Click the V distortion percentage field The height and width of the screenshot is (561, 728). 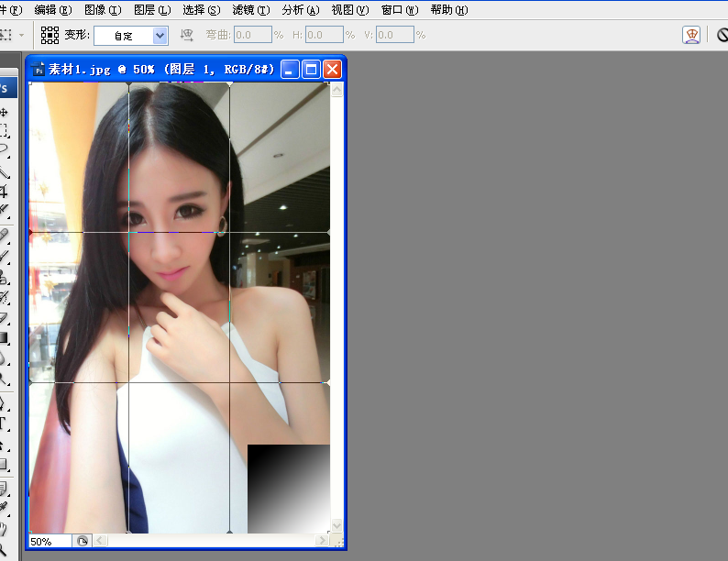point(394,35)
